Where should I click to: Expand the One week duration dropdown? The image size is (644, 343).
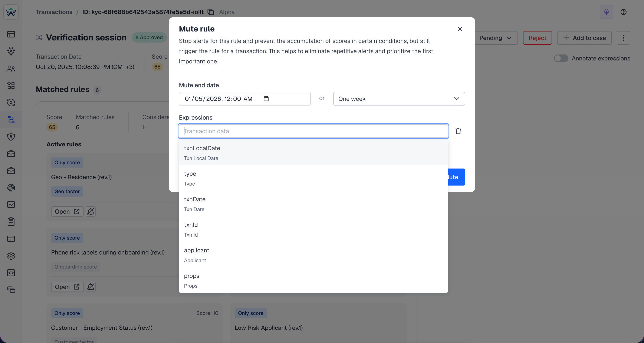(x=399, y=99)
